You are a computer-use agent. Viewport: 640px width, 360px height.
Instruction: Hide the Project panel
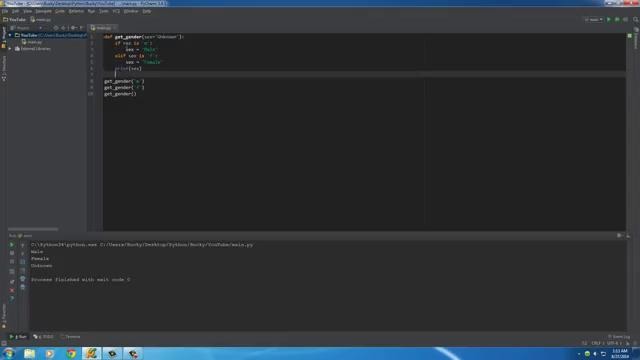pos(81,28)
